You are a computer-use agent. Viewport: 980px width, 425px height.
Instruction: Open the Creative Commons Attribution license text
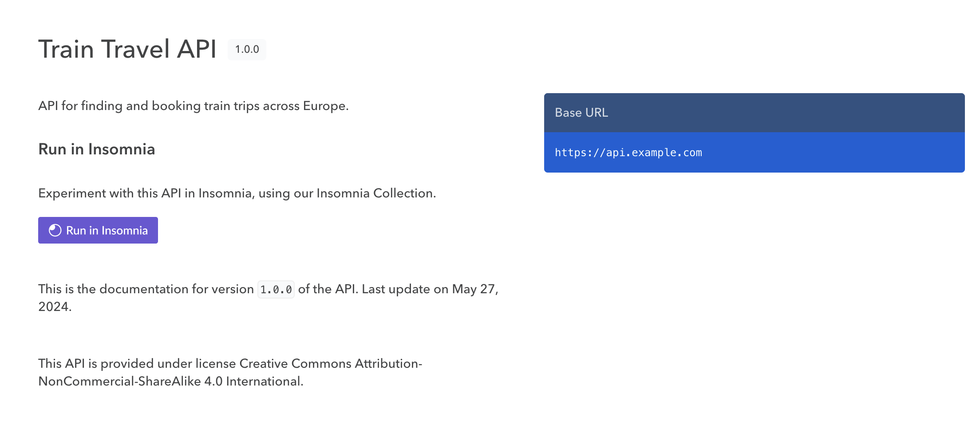[x=330, y=363]
